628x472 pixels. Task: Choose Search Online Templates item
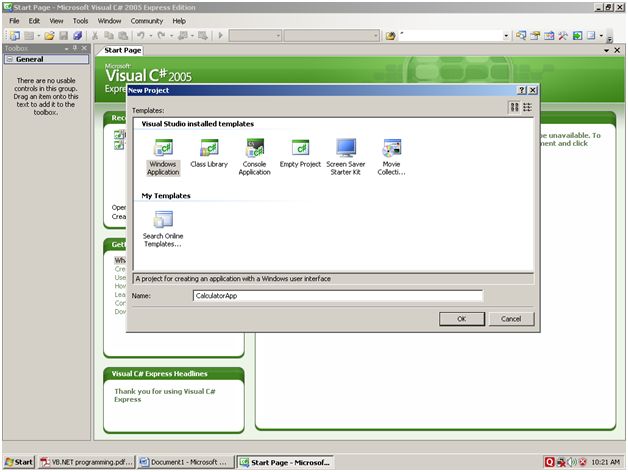tap(163, 229)
